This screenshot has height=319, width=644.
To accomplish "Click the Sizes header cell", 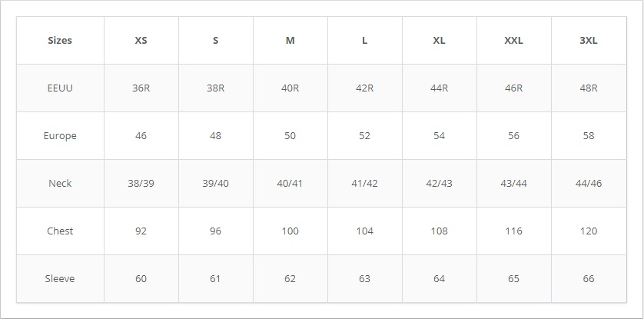I will (60, 40).
